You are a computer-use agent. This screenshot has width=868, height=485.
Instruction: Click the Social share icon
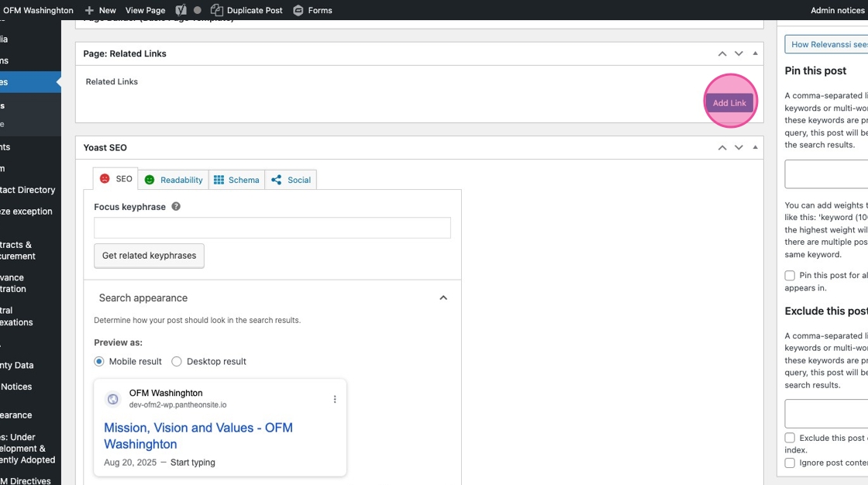click(276, 180)
